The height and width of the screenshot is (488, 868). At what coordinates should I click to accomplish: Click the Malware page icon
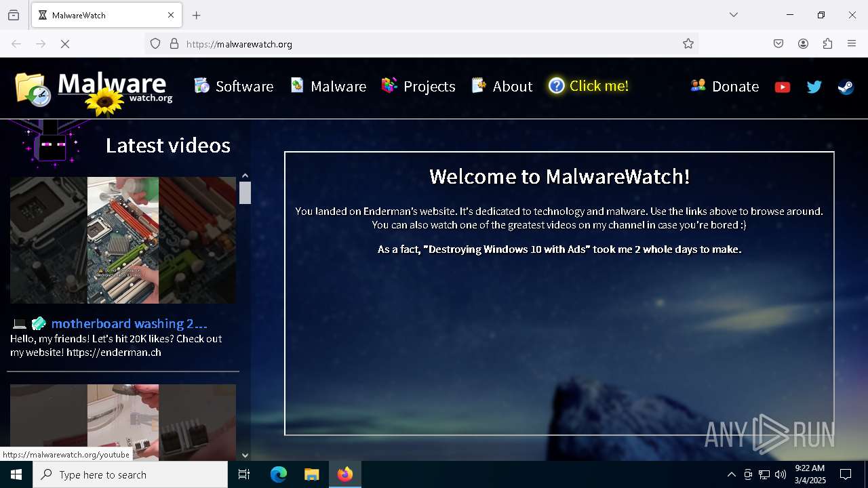point(297,85)
